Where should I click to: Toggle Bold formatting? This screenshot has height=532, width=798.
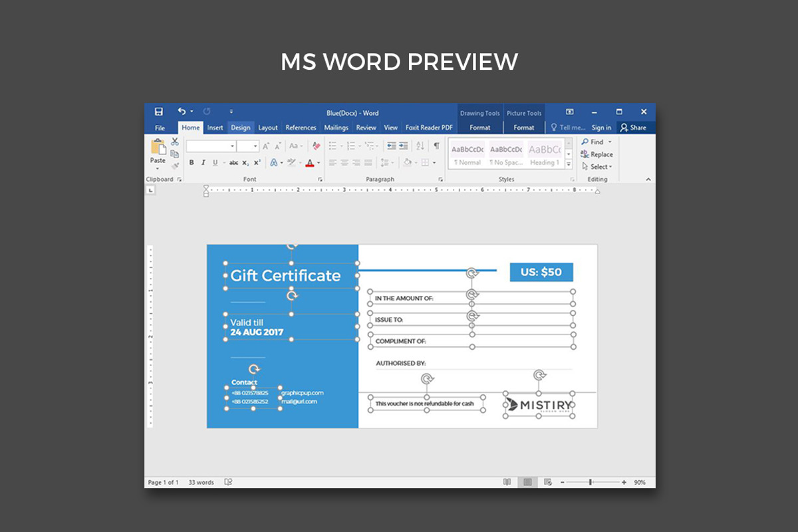[x=192, y=162]
